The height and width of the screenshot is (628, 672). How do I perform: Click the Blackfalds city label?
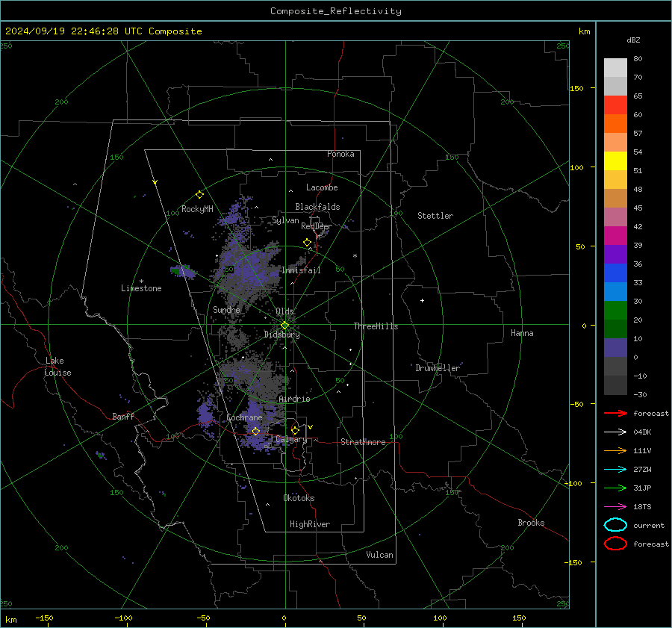click(x=317, y=207)
